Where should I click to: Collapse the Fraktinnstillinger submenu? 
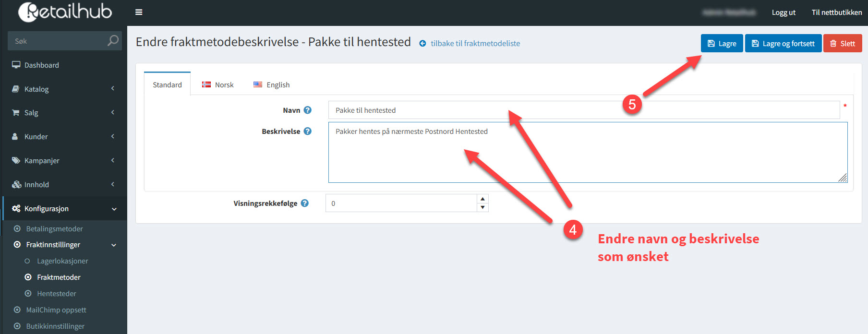click(114, 245)
